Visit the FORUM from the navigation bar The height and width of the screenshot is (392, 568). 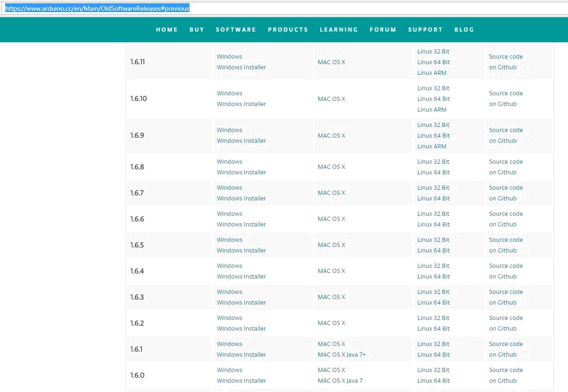383,29
